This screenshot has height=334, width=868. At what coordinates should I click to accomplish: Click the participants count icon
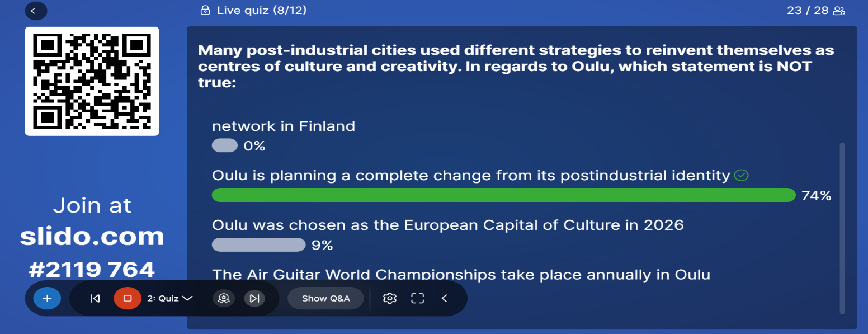[838, 11]
